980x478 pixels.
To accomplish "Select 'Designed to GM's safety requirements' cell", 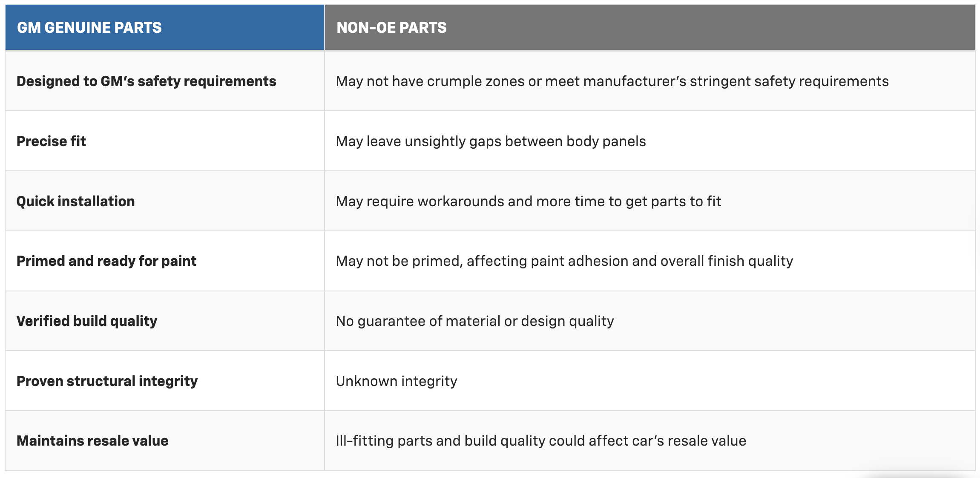I will point(146,81).
